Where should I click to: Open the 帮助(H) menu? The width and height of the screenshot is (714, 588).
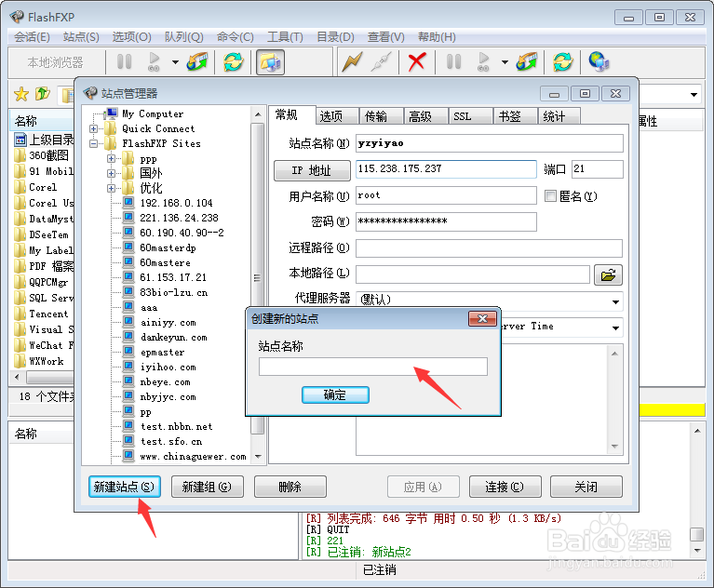click(x=437, y=37)
